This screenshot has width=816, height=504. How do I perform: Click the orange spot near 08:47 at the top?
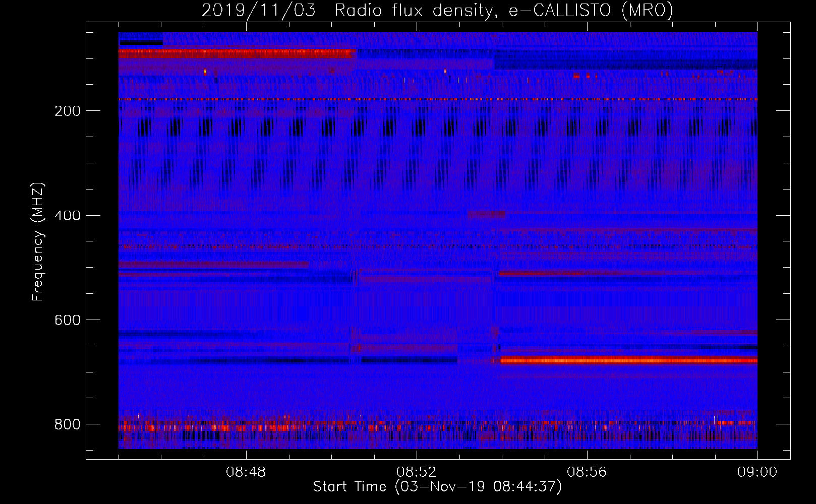(x=205, y=72)
